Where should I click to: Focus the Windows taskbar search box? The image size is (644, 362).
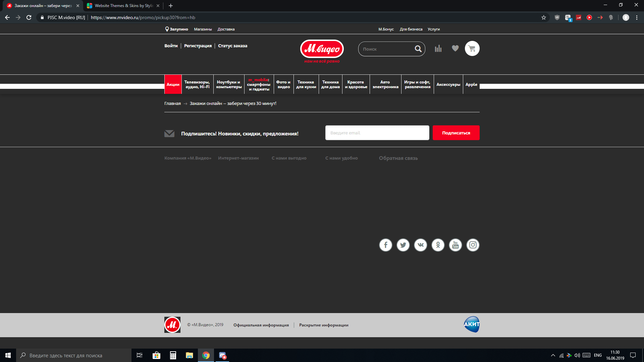click(x=74, y=355)
